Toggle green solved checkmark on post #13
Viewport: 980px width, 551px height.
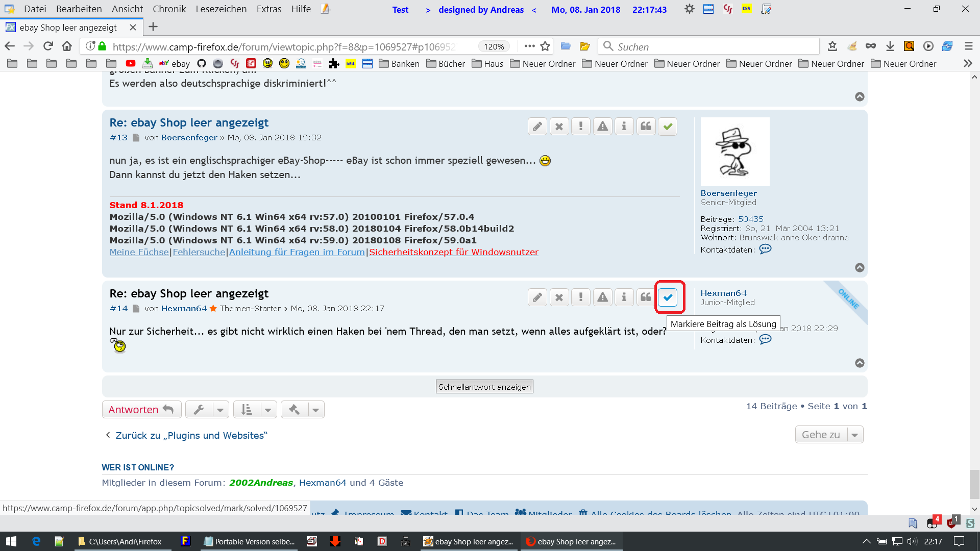[668, 127]
